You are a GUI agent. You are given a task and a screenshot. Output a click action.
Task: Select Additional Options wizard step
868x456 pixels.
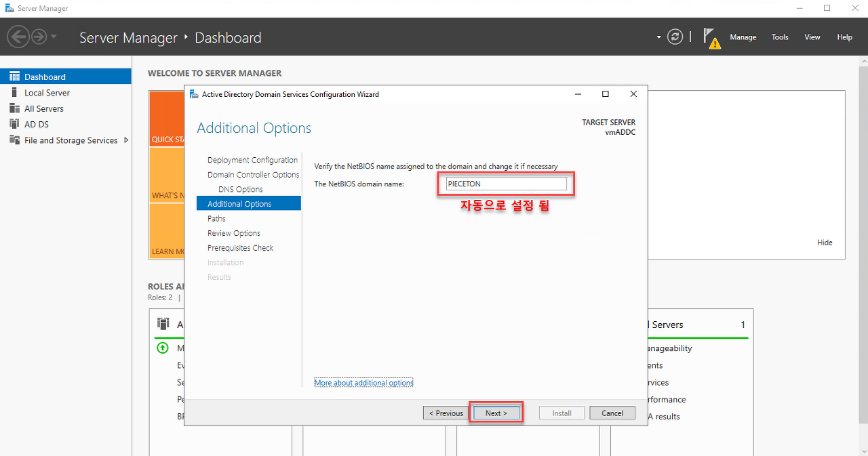pyautogui.click(x=249, y=203)
